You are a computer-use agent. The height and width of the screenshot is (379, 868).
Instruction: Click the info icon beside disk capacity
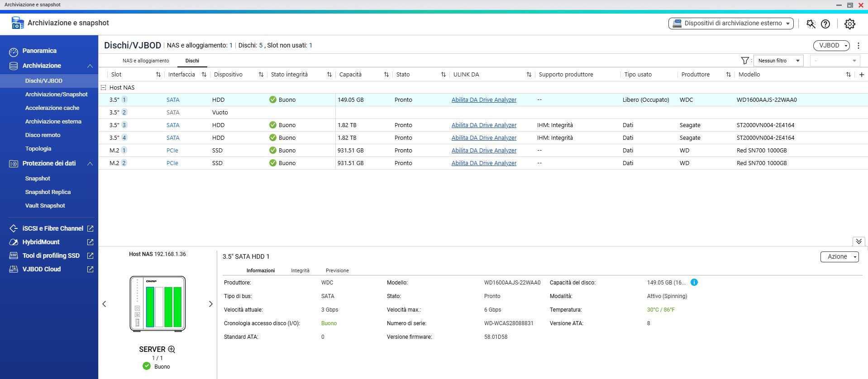click(x=694, y=282)
